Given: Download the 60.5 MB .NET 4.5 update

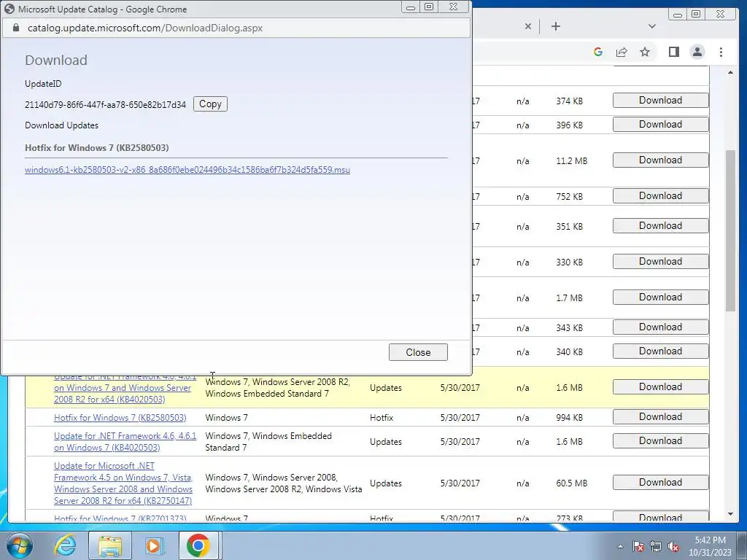Looking at the screenshot, I should click(x=660, y=483).
